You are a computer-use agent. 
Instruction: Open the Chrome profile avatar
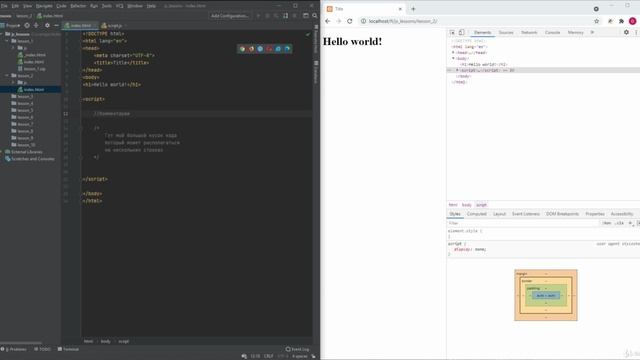click(632, 21)
